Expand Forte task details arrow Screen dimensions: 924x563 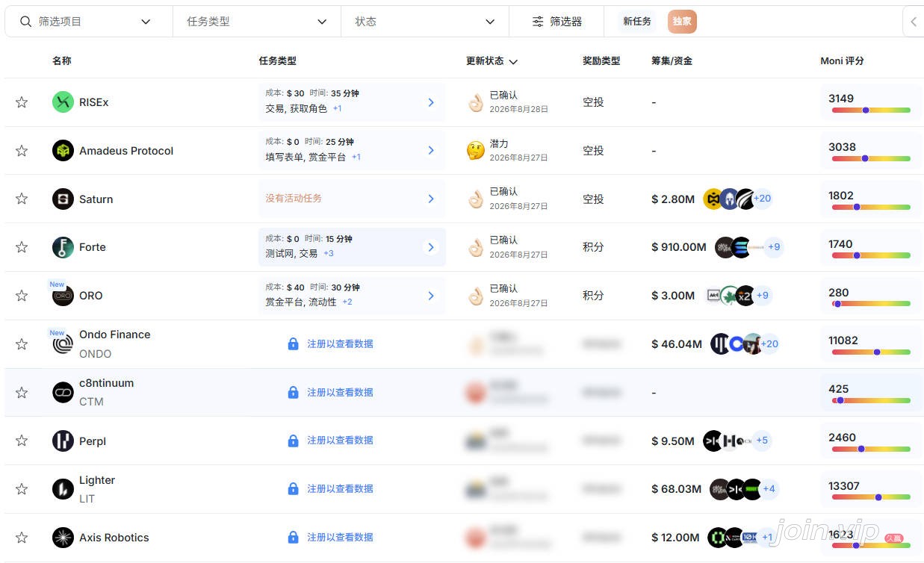431,247
